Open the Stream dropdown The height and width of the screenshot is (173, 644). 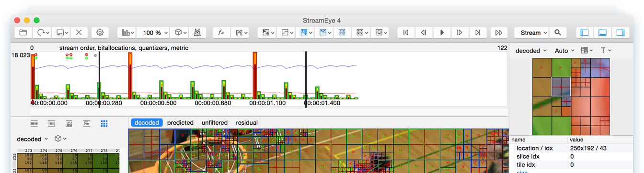[x=531, y=32]
